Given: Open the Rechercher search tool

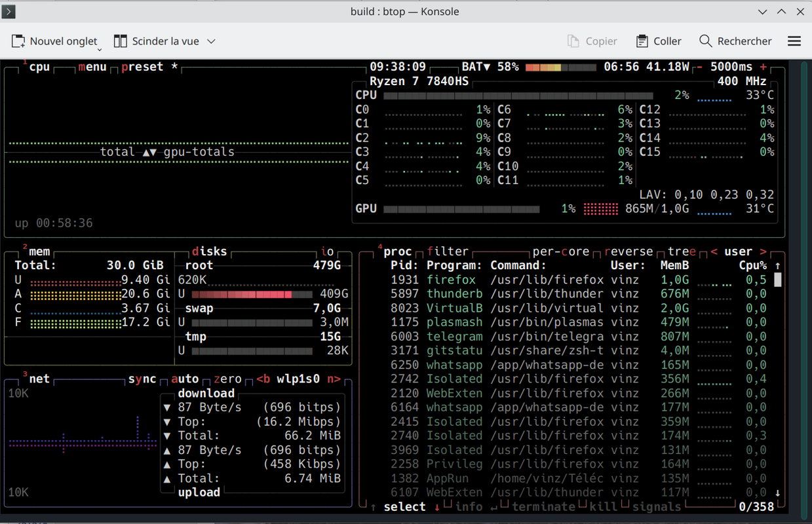Looking at the screenshot, I should 735,41.
